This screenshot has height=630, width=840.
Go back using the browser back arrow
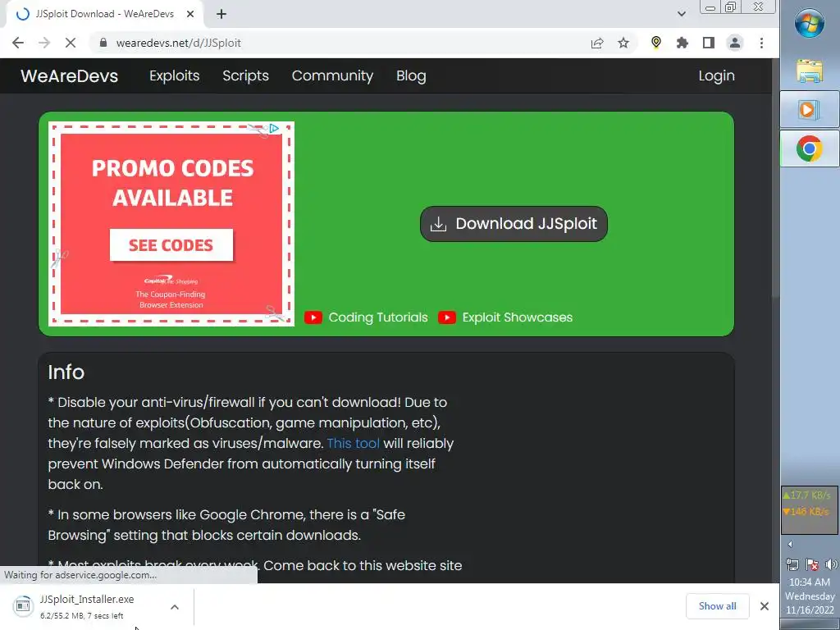(x=18, y=43)
